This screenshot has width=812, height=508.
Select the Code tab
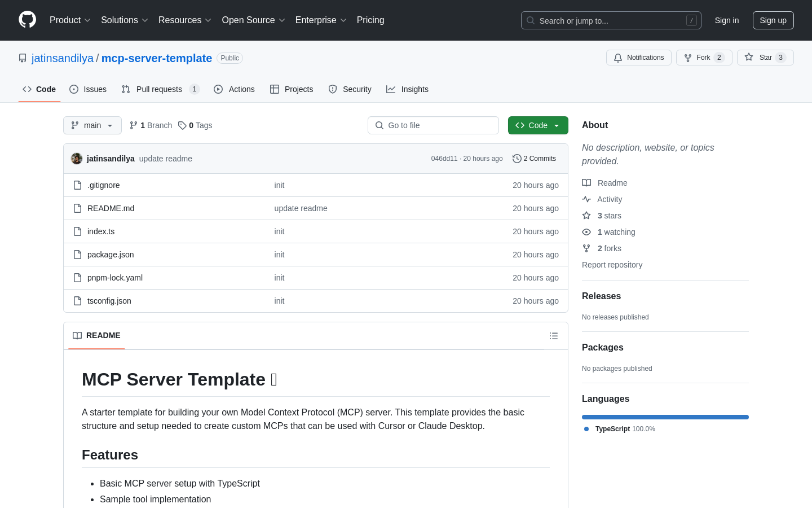39,89
